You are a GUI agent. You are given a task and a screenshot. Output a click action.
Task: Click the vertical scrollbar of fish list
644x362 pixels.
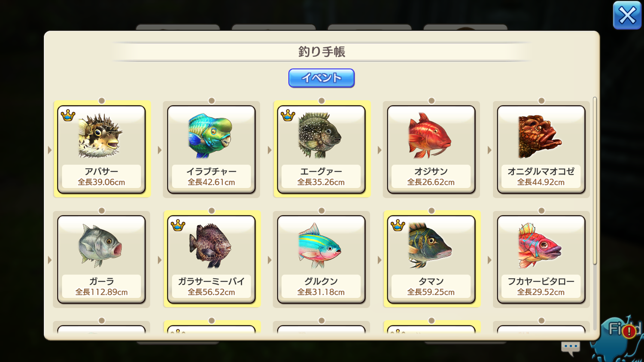click(x=595, y=181)
